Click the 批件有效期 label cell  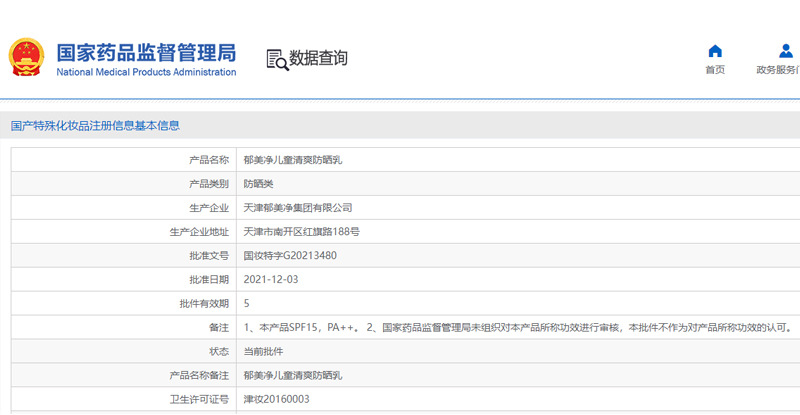[x=124, y=304]
